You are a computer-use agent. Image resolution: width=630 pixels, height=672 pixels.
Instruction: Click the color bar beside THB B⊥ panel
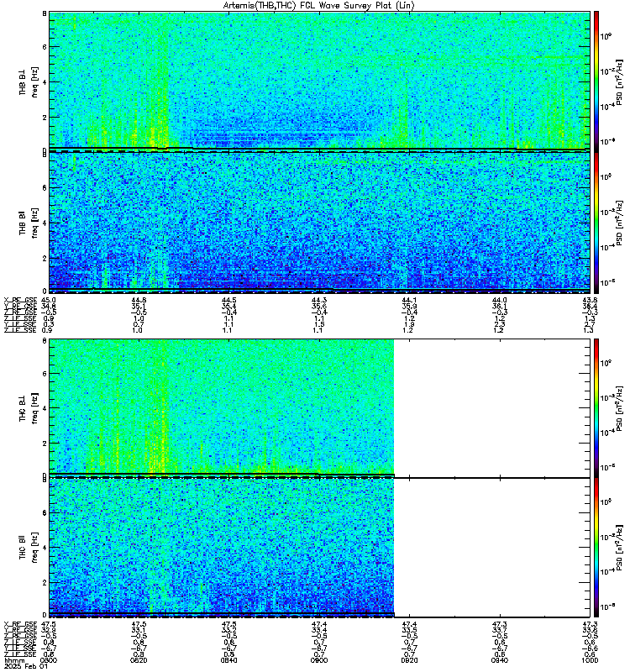point(596,81)
